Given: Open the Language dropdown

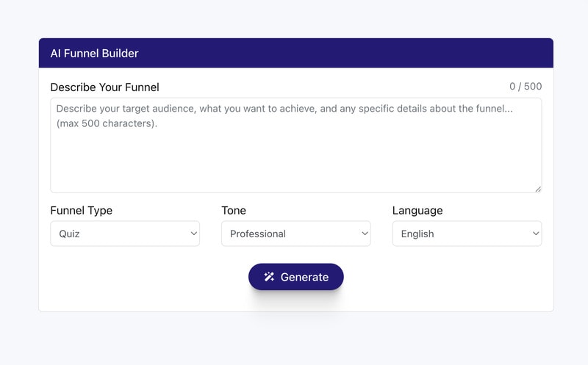Looking at the screenshot, I should point(467,234).
